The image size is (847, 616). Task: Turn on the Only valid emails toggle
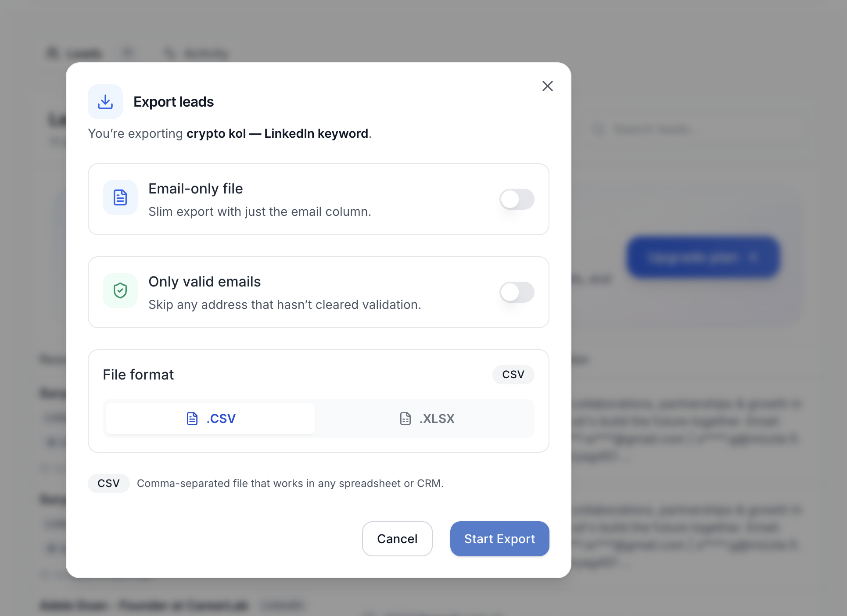point(517,292)
